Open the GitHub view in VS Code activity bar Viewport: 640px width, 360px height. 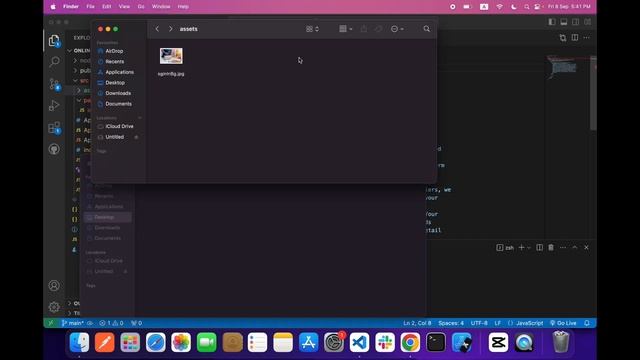(54, 149)
